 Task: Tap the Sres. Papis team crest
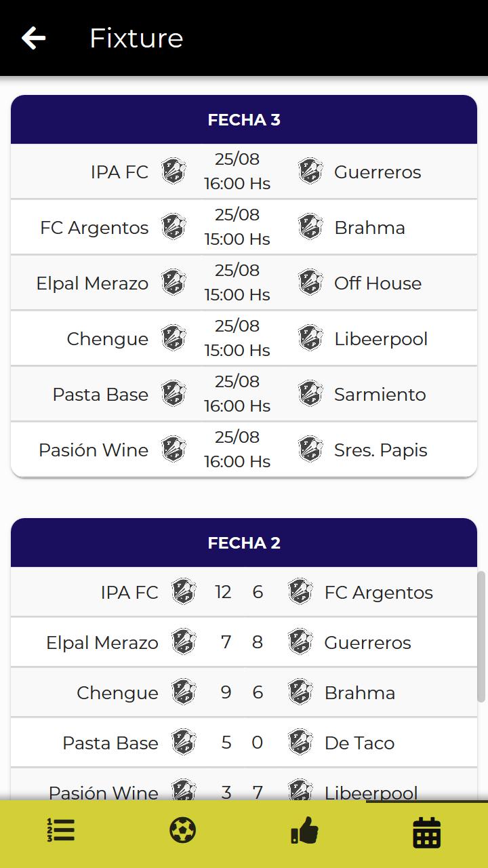(x=310, y=449)
